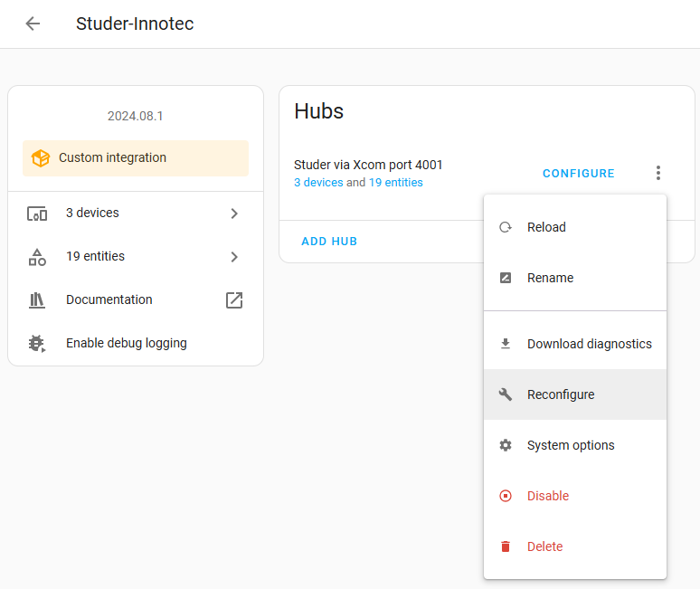This screenshot has width=700, height=589.
Task: Click the bug icon for debug logging
Action: pyautogui.click(x=36, y=344)
